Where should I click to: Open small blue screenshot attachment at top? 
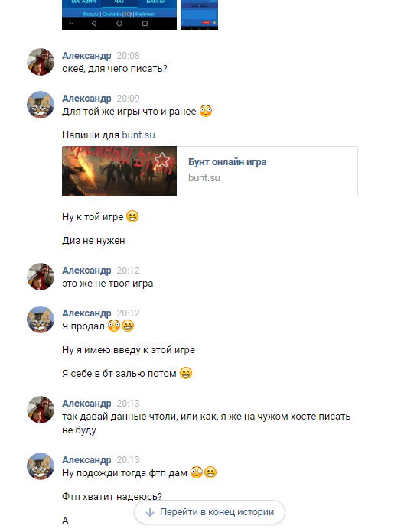point(200,15)
